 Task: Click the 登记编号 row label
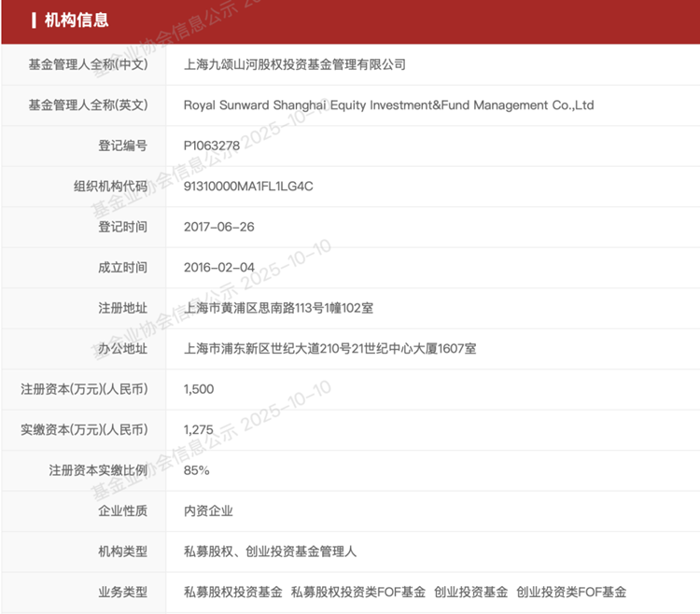[122, 146]
